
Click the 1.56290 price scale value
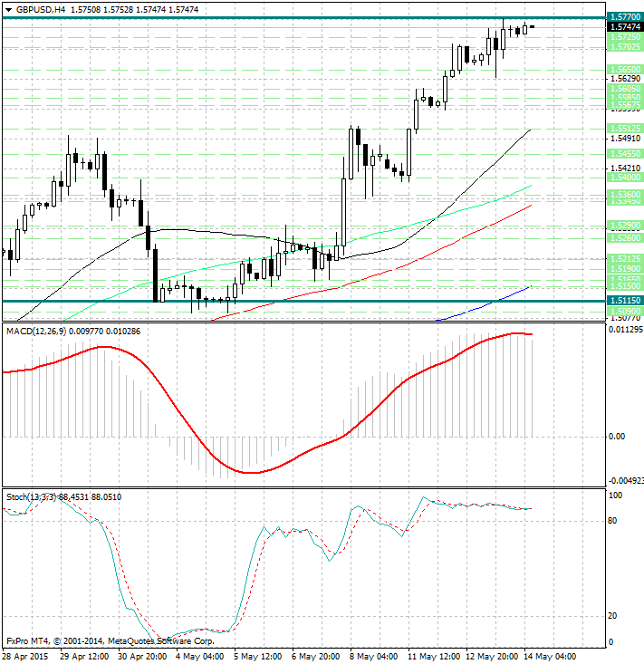click(625, 79)
